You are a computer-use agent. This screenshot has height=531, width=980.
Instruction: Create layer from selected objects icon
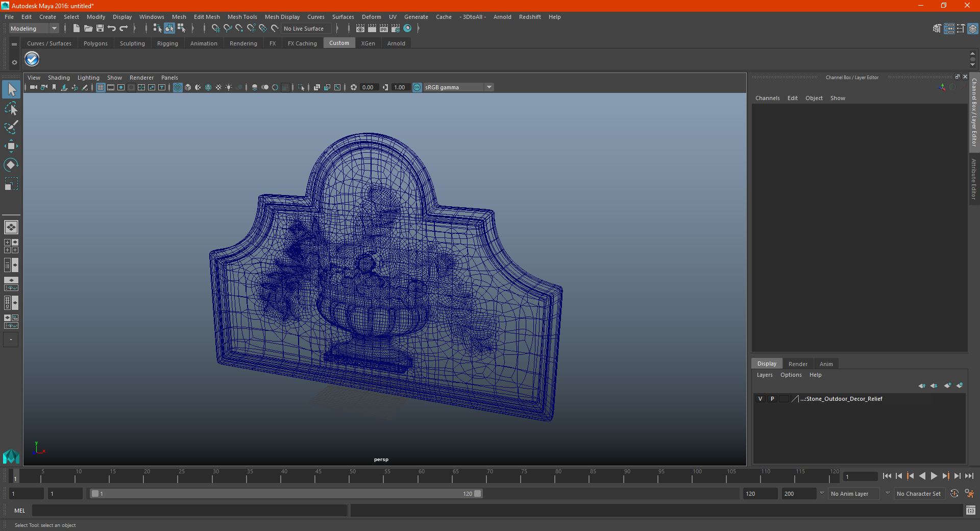960,385
